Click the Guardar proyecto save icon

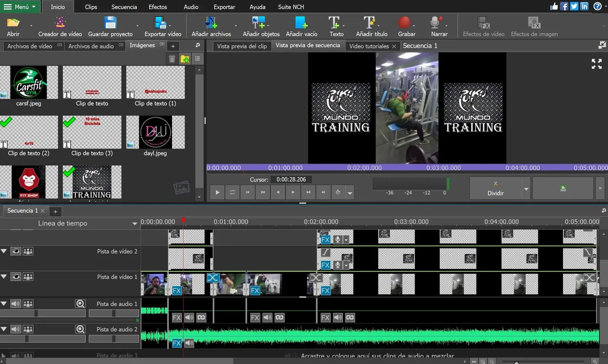click(x=110, y=23)
